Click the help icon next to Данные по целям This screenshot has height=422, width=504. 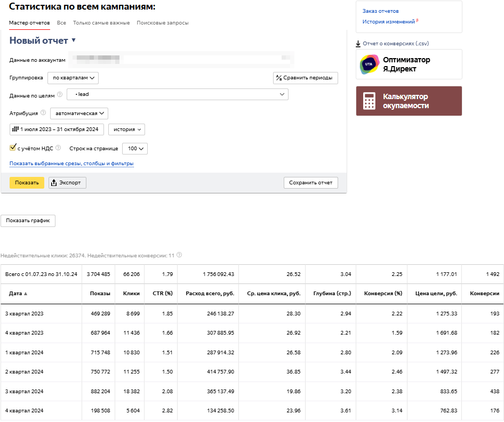tap(60, 95)
